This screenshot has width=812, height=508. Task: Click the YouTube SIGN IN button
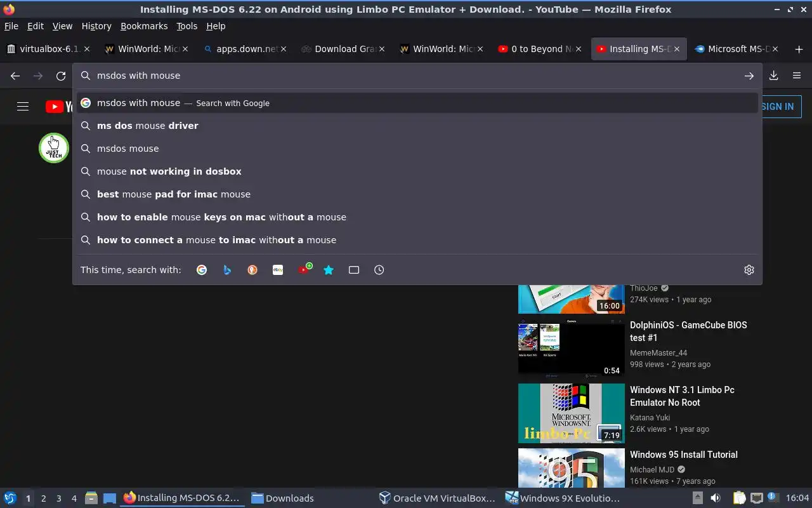click(x=778, y=107)
